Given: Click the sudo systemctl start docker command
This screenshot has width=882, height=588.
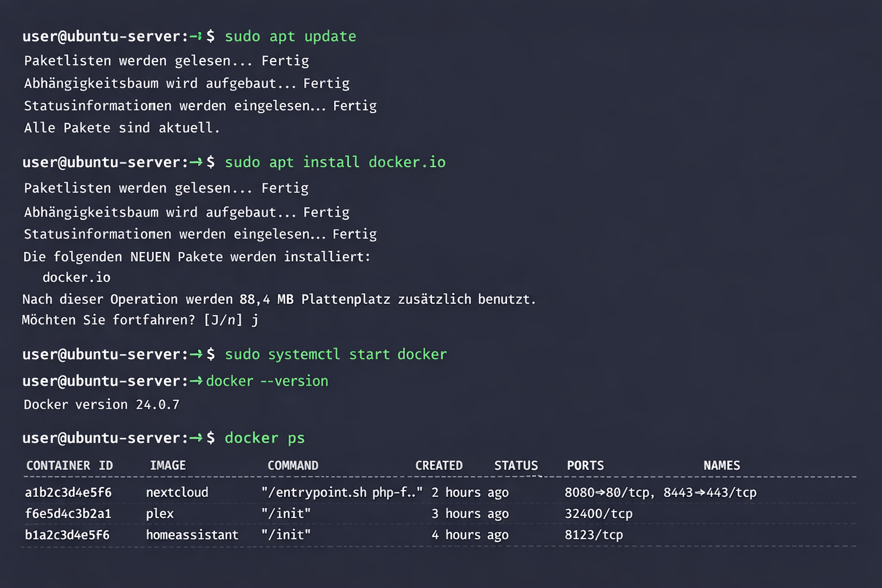Looking at the screenshot, I should 335,354.
